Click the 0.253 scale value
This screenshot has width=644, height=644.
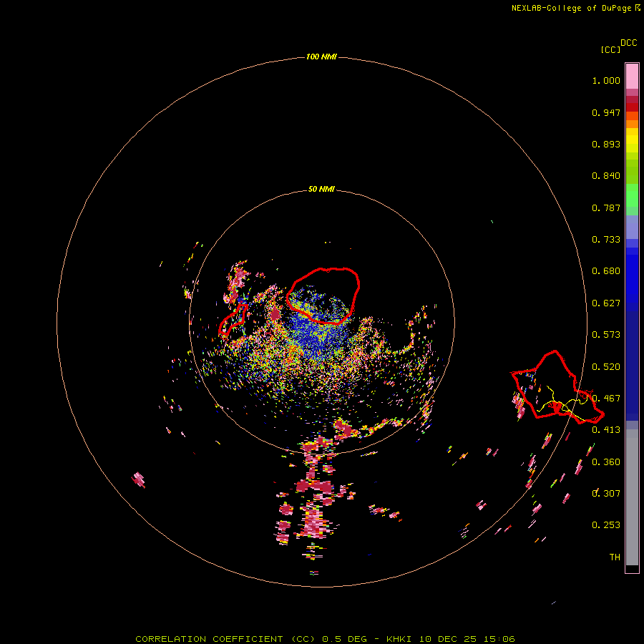click(x=606, y=525)
